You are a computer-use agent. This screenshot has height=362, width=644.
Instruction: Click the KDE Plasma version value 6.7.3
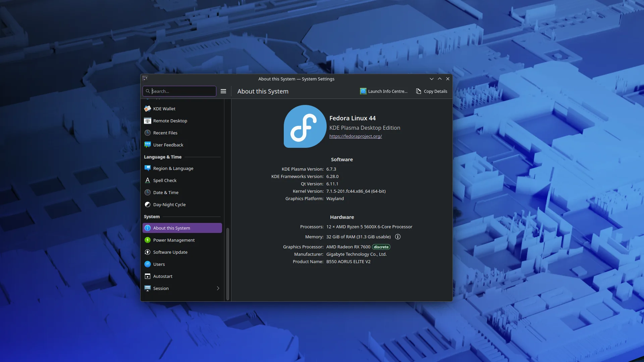[x=331, y=169]
